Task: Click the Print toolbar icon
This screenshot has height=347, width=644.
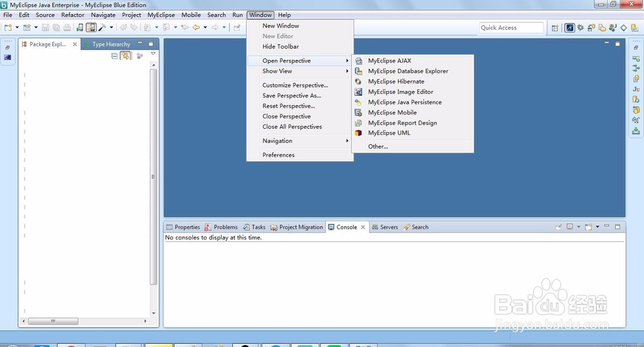Action: tap(67, 28)
